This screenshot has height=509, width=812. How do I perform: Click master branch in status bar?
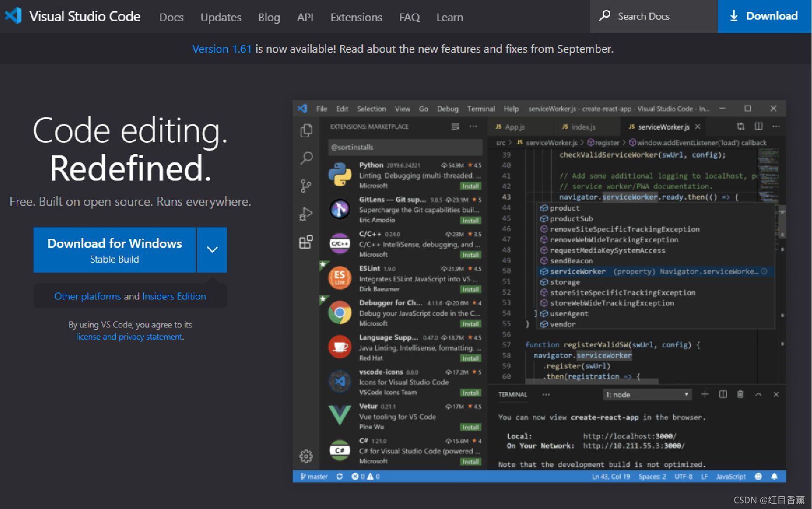click(314, 476)
